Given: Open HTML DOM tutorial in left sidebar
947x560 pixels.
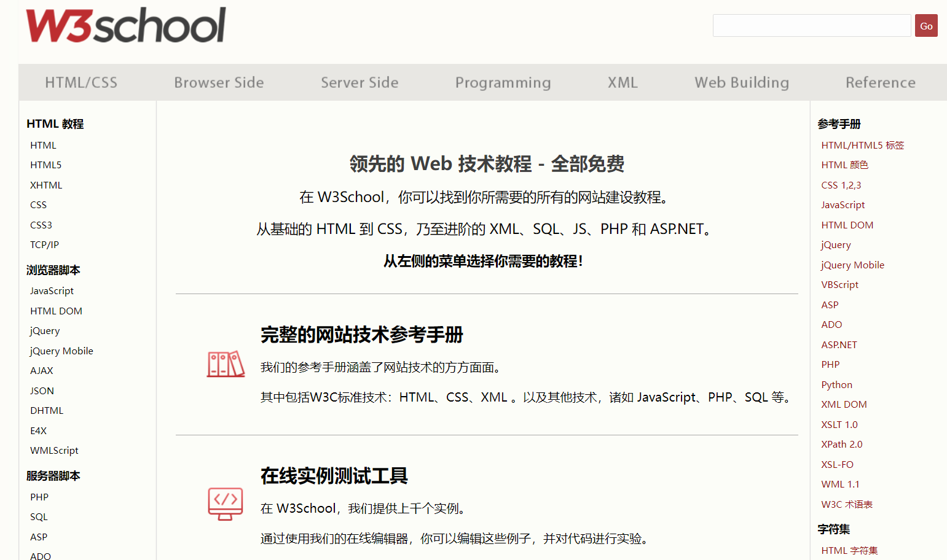Looking at the screenshot, I should (x=56, y=311).
